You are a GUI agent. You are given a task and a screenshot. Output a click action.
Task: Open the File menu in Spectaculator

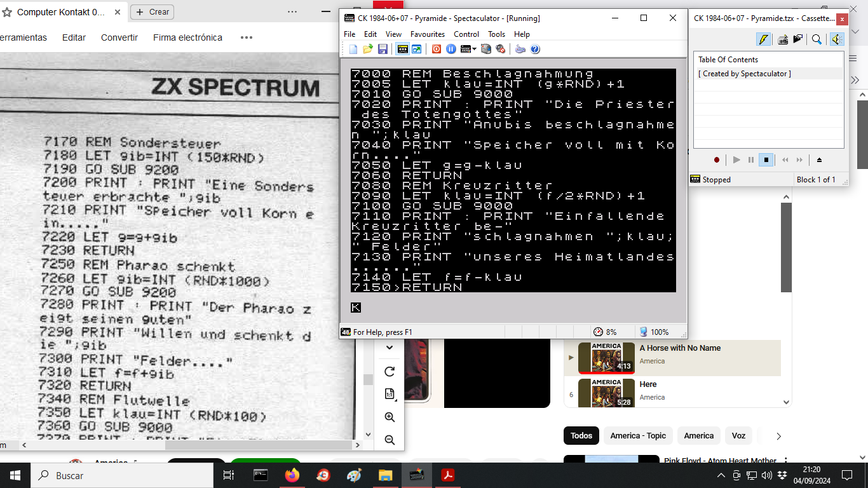click(x=349, y=34)
